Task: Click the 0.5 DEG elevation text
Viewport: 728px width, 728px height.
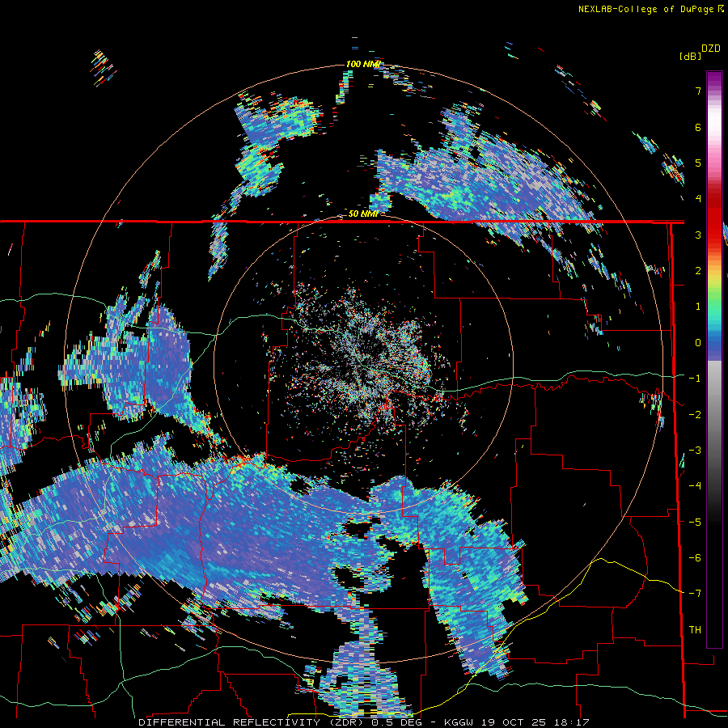Action: tap(396, 722)
